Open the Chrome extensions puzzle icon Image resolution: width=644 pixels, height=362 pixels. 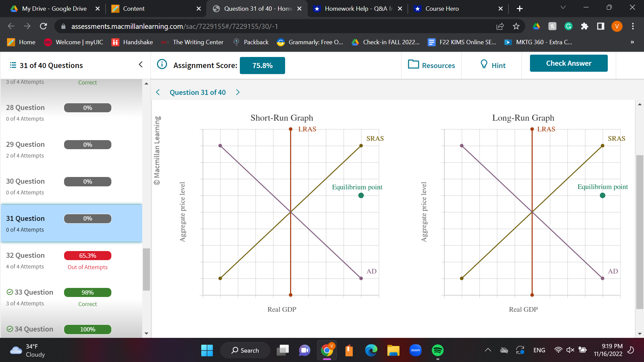[585, 26]
